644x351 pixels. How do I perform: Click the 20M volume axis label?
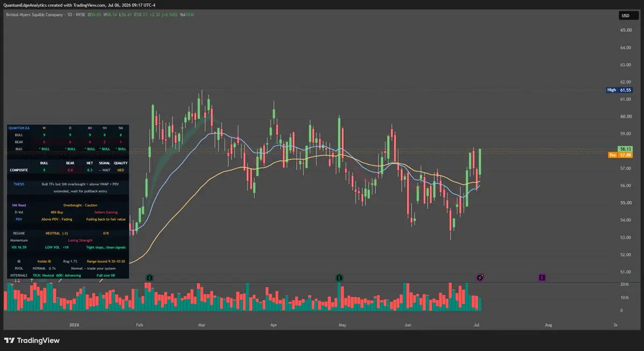click(x=624, y=284)
